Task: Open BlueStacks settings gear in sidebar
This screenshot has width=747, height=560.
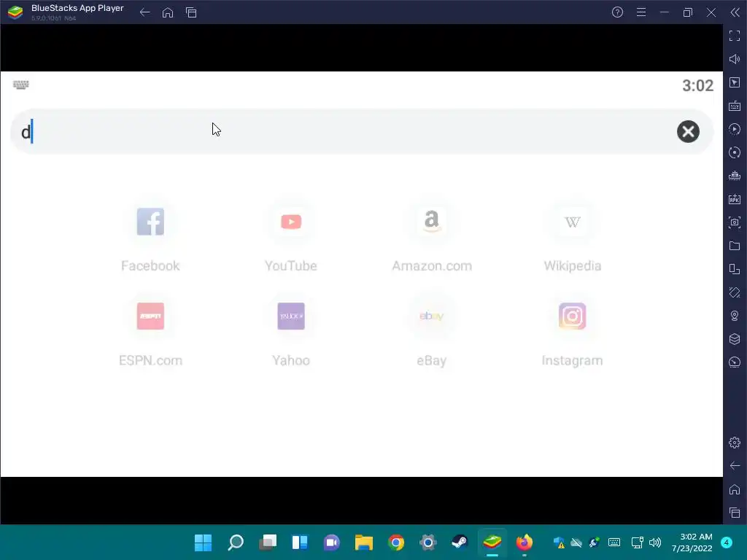Action: pyautogui.click(x=735, y=443)
